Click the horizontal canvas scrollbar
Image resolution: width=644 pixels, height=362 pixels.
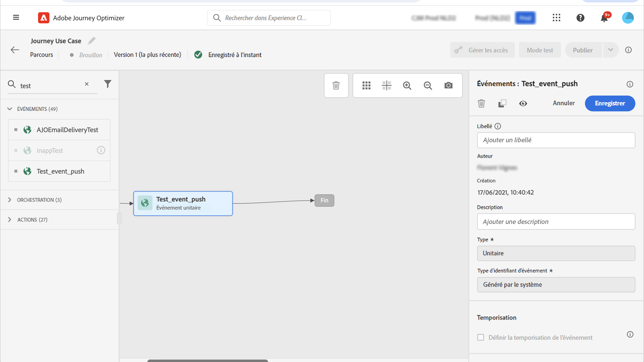coord(208,361)
